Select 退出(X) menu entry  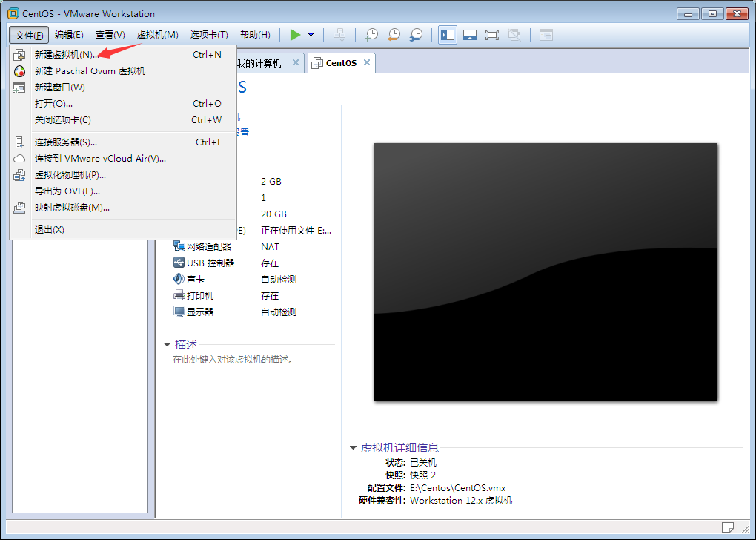point(123,230)
